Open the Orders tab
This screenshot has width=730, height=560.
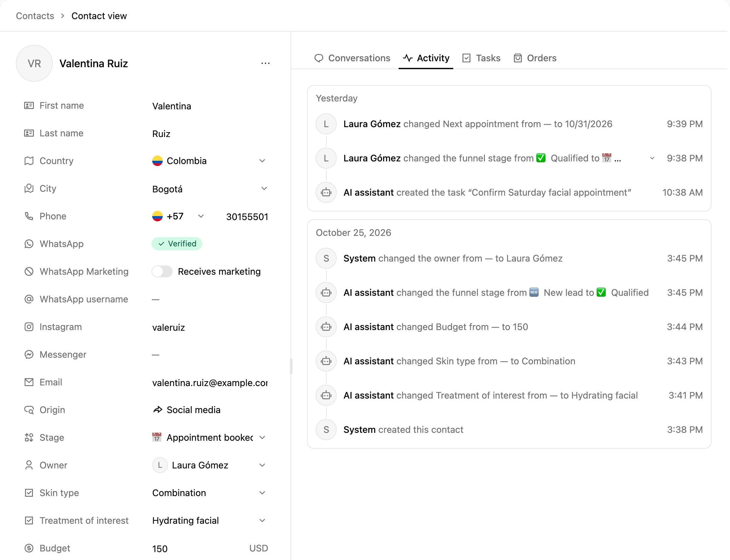pos(535,58)
